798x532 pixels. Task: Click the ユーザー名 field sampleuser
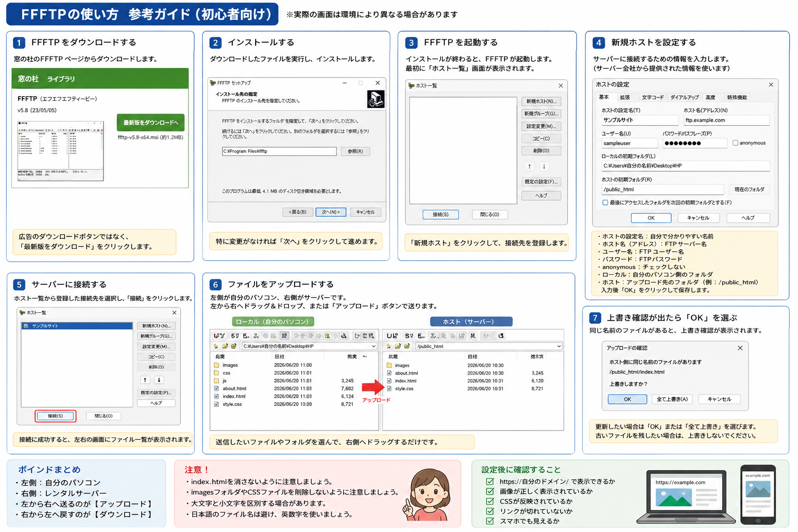point(630,143)
